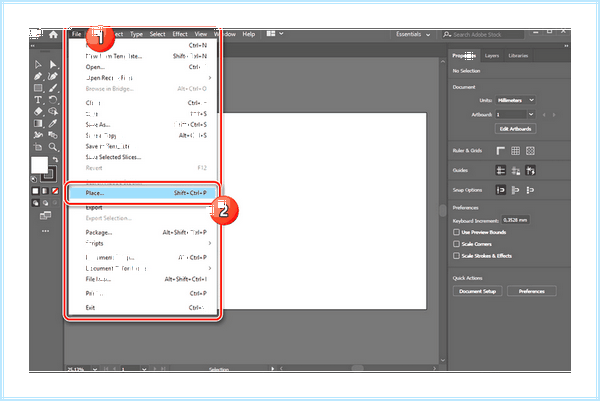Toggle smart guides icon
The width and height of the screenshot is (600, 401).
pyautogui.click(x=530, y=170)
